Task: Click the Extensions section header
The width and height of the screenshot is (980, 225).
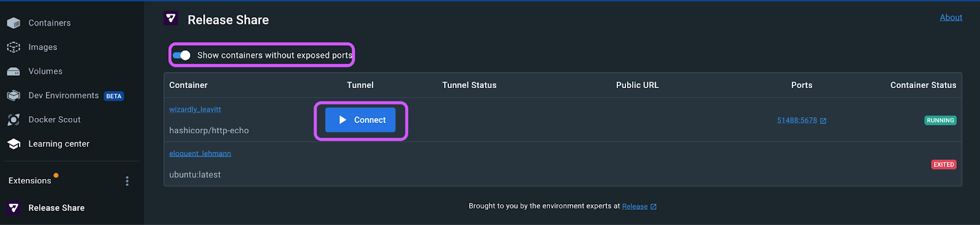Action: click(x=29, y=180)
